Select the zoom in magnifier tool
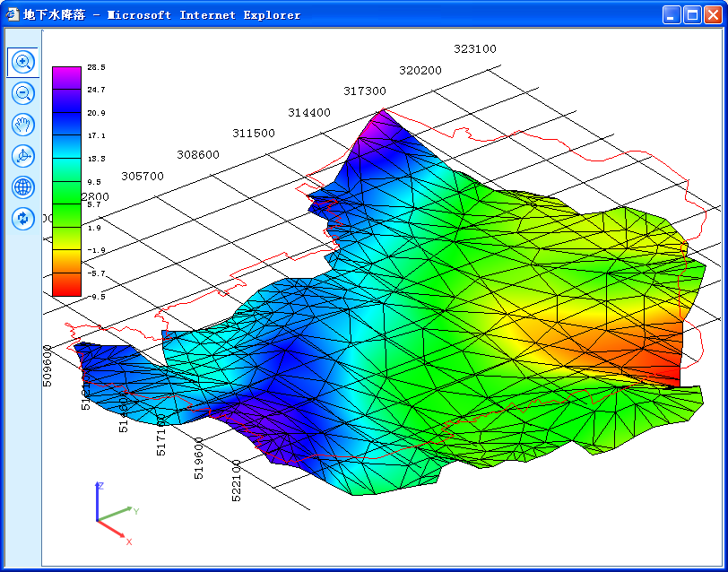The height and width of the screenshot is (572, 728). [x=23, y=62]
